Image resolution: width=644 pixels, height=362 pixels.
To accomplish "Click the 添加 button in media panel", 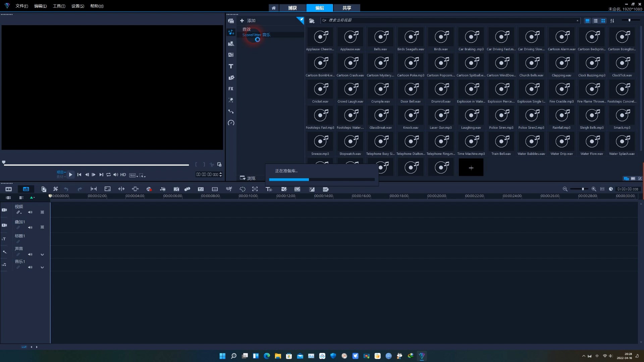I will (x=248, y=20).
